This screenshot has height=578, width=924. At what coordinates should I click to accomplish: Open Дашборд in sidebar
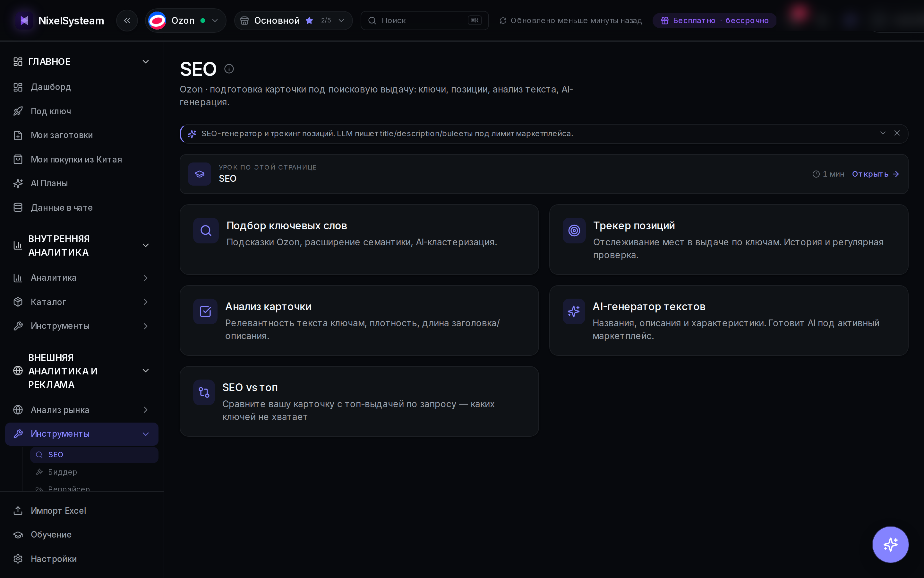point(82,87)
